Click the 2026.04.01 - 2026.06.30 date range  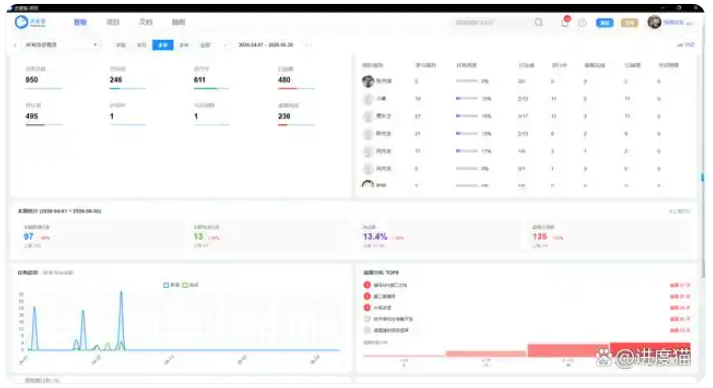[266, 45]
